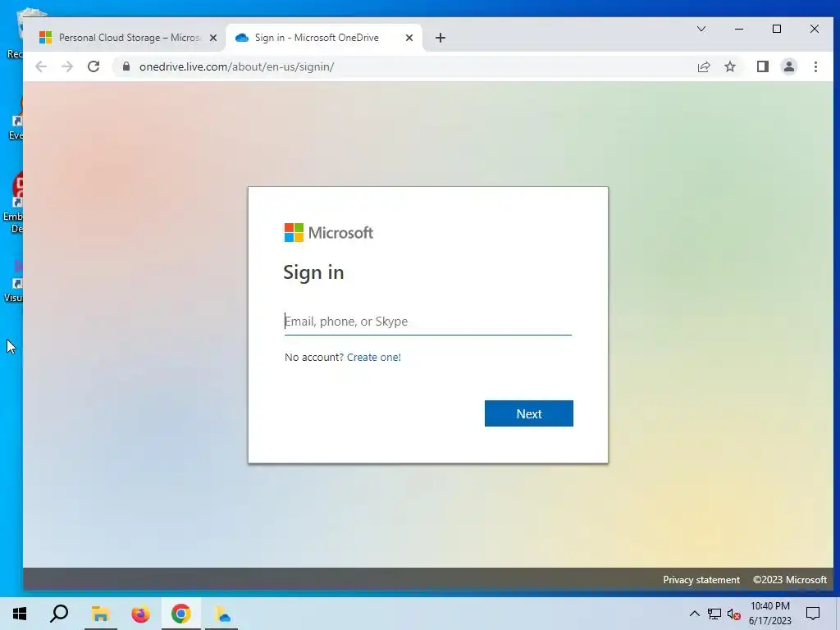Bookmark this page with the star
Image resolution: width=840 pixels, height=630 pixels.
point(729,66)
